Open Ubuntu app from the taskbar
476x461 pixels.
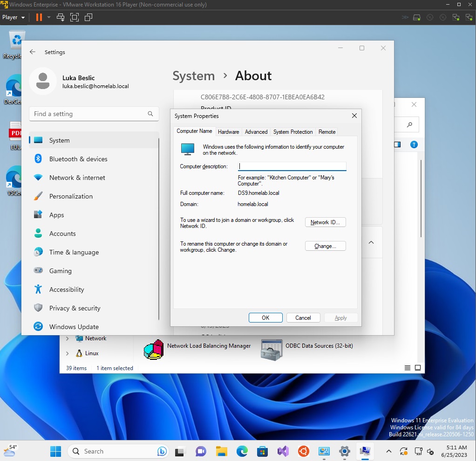click(304, 451)
